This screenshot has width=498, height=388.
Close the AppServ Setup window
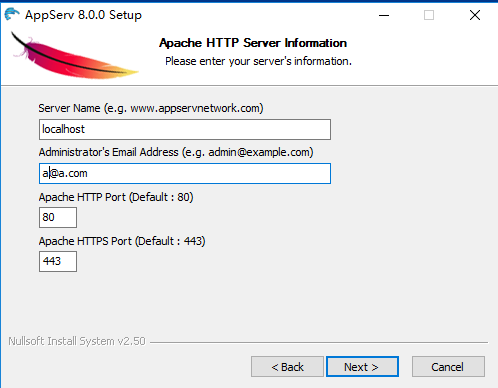click(x=475, y=15)
